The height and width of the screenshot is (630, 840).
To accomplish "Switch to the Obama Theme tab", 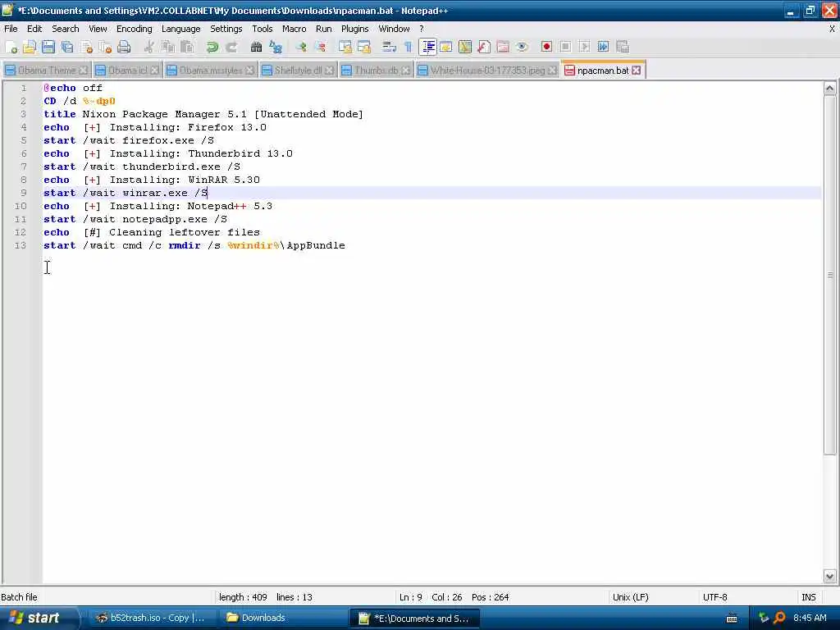I will pyautogui.click(x=46, y=71).
